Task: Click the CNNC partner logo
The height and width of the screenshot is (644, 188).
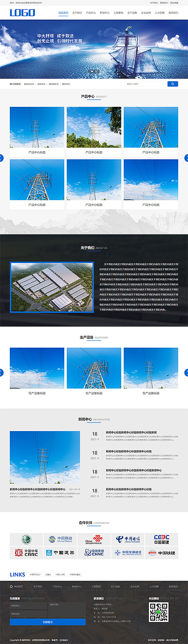Action: point(94,553)
